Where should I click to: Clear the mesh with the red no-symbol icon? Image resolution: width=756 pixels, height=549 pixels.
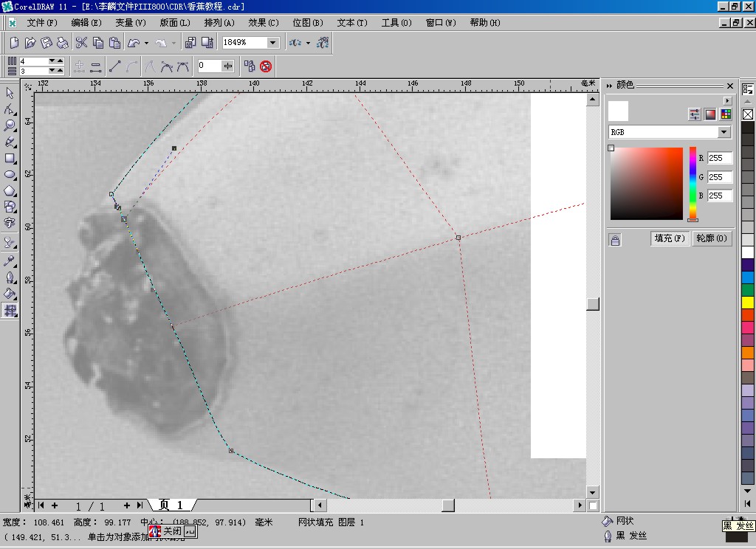pyautogui.click(x=266, y=66)
